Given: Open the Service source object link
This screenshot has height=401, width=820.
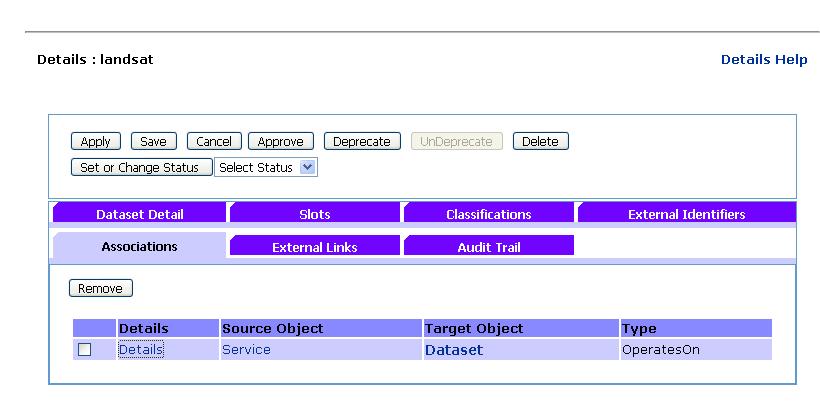Looking at the screenshot, I should coord(246,350).
